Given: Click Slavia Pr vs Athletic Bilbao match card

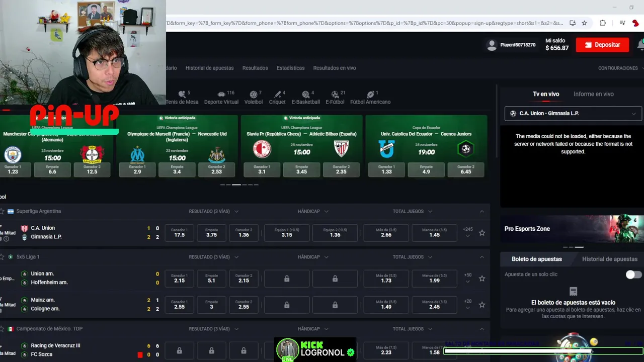Looking at the screenshot, I should click(x=301, y=146).
